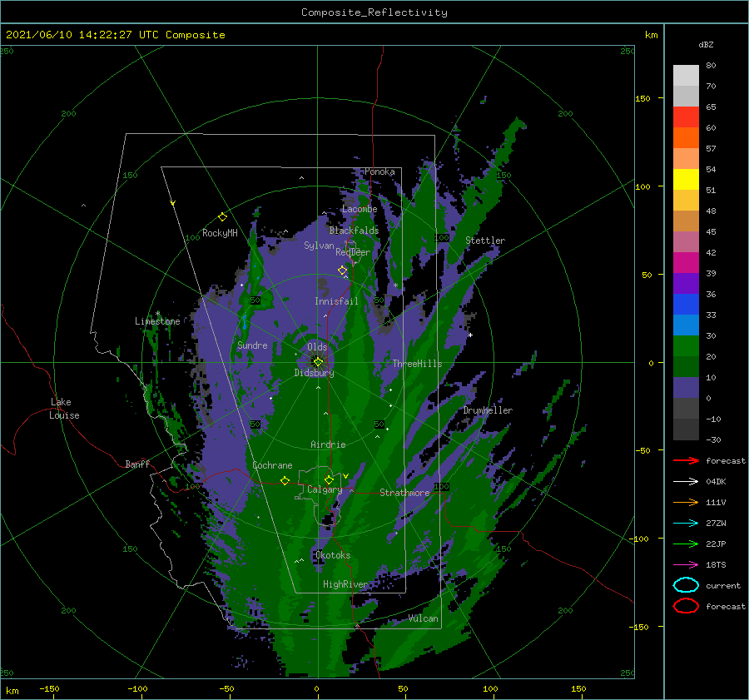Click the 18TS legend label

click(716, 565)
